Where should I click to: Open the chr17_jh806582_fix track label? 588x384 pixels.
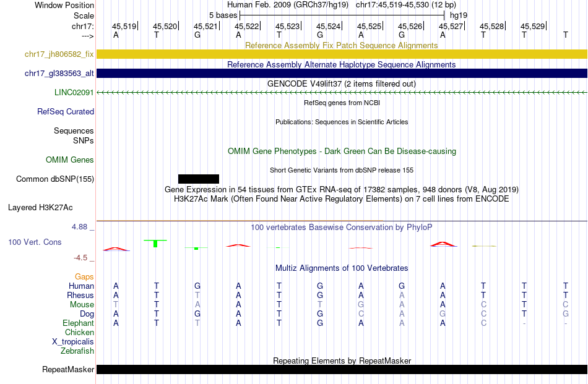click(59, 54)
